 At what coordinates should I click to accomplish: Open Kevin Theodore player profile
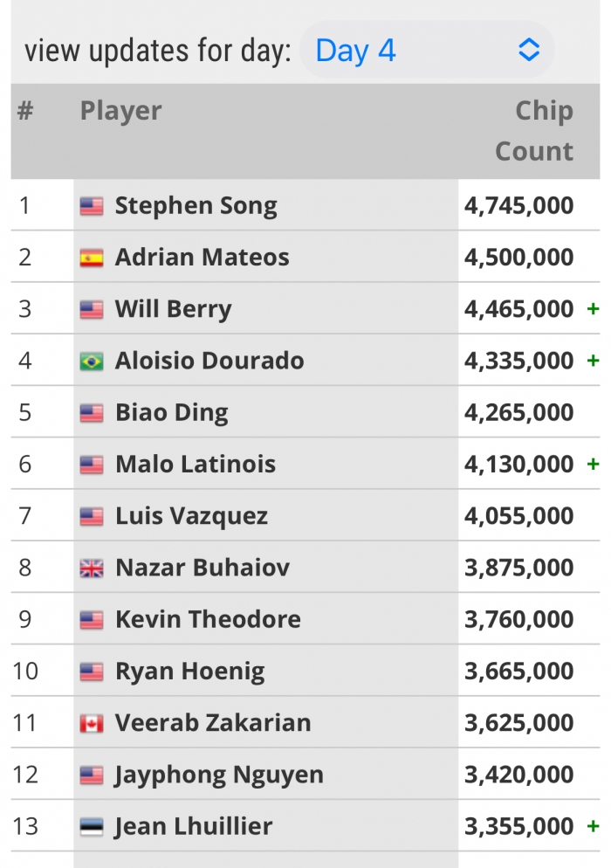208,619
